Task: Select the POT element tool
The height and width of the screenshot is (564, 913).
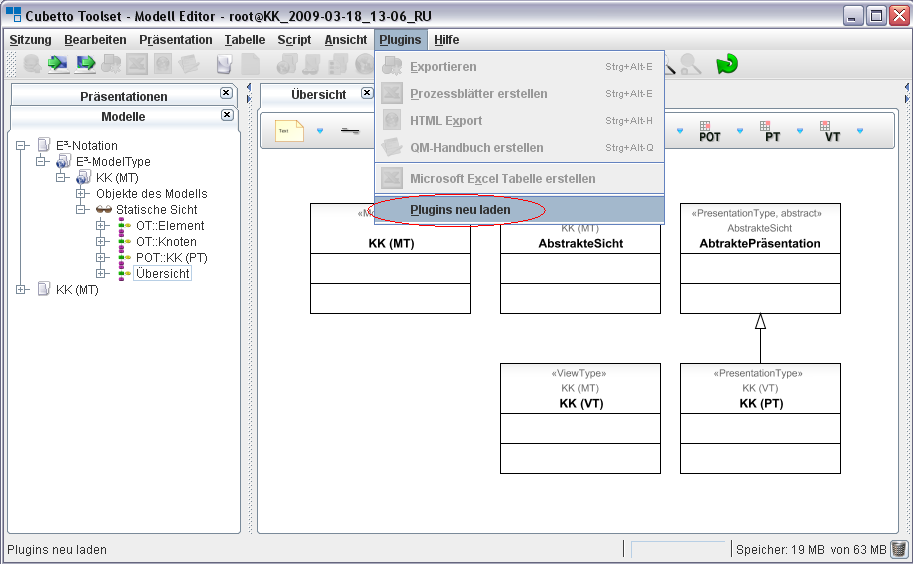Action: coord(709,132)
